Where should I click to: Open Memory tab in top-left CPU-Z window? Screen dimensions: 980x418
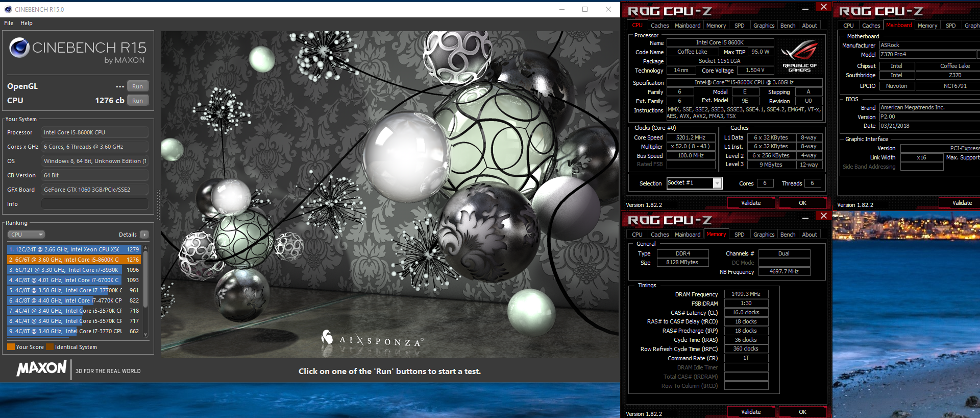point(716,26)
